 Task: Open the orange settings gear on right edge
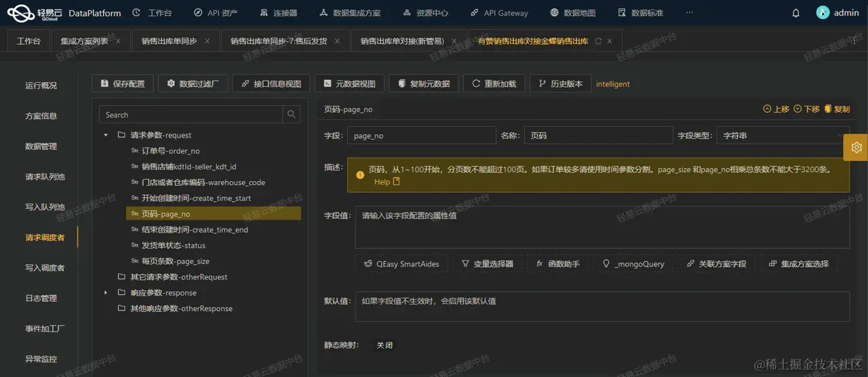pos(856,147)
